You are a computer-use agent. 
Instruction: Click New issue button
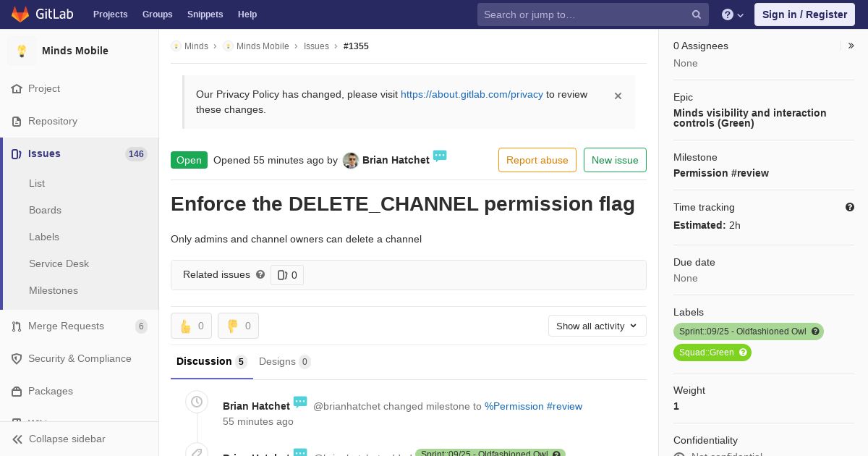[x=615, y=160]
